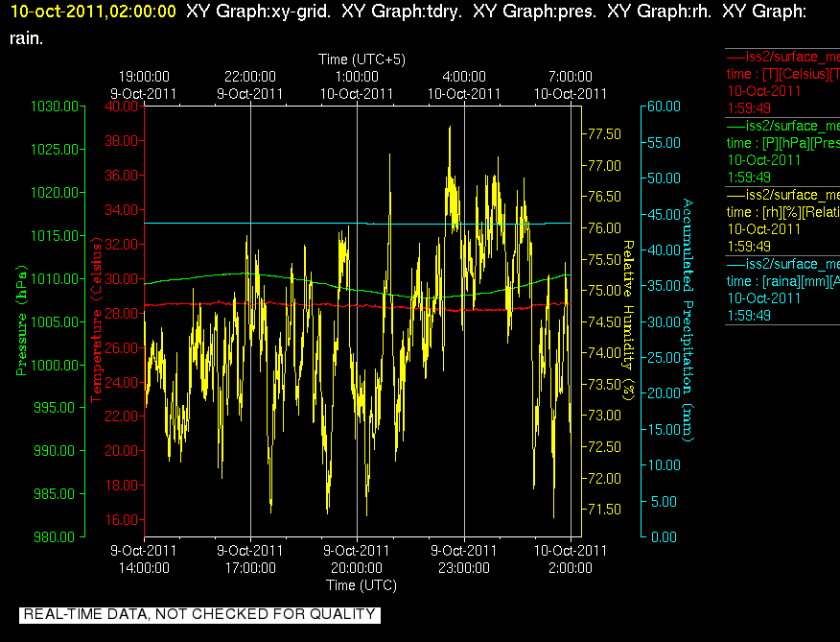The height and width of the screenshot is (642, 840).
Task: Click the bottom axis label 9-Oct-2011 23:00:00
Action: click(464, 559)
